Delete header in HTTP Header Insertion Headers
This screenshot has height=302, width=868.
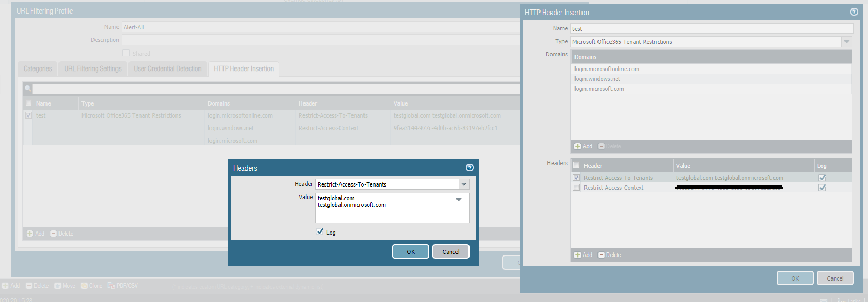click(x=609, y=255)
